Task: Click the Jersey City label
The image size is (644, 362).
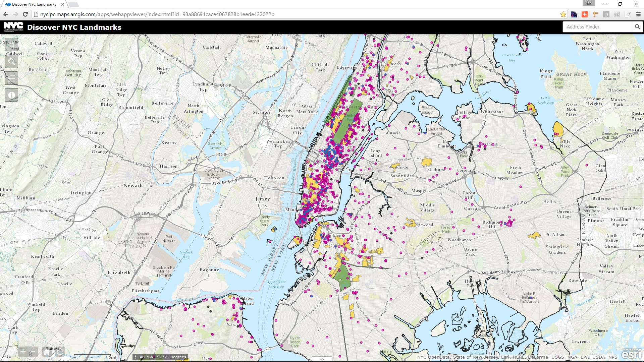Action: (x=263, y=202)
